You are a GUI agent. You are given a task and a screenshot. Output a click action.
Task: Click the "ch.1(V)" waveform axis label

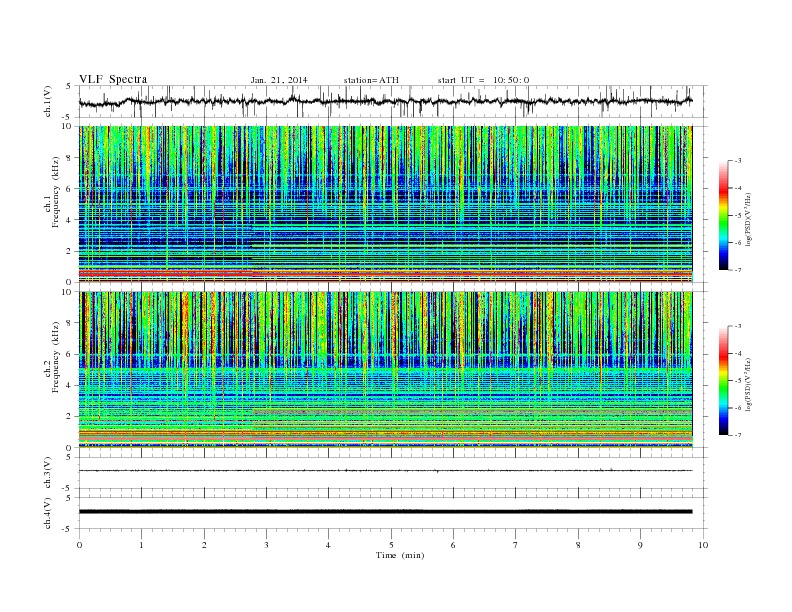click(48, 101)
